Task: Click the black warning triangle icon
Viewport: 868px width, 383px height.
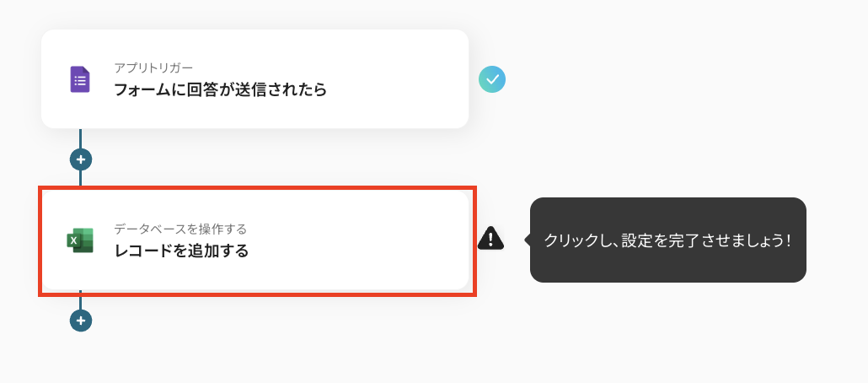Action: coord(490,240)
